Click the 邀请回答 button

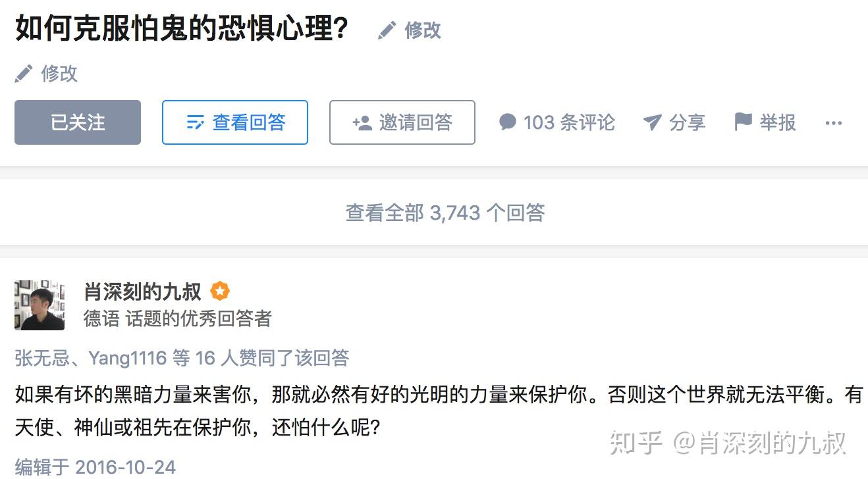click(x=402, y=122)
